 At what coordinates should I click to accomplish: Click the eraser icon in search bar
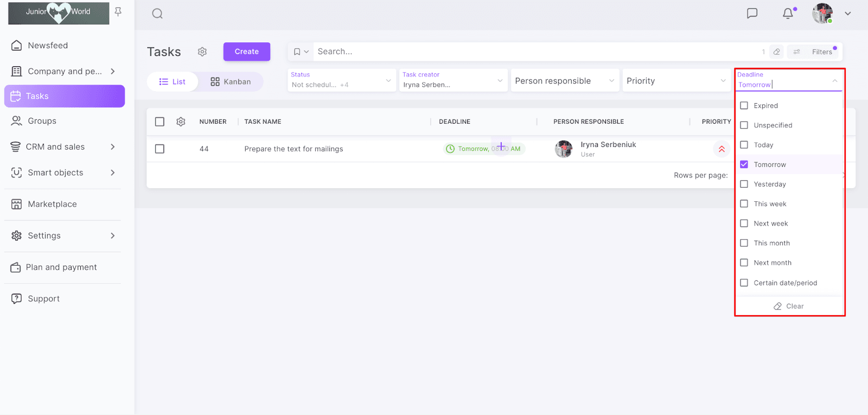(x=777, y=52)
